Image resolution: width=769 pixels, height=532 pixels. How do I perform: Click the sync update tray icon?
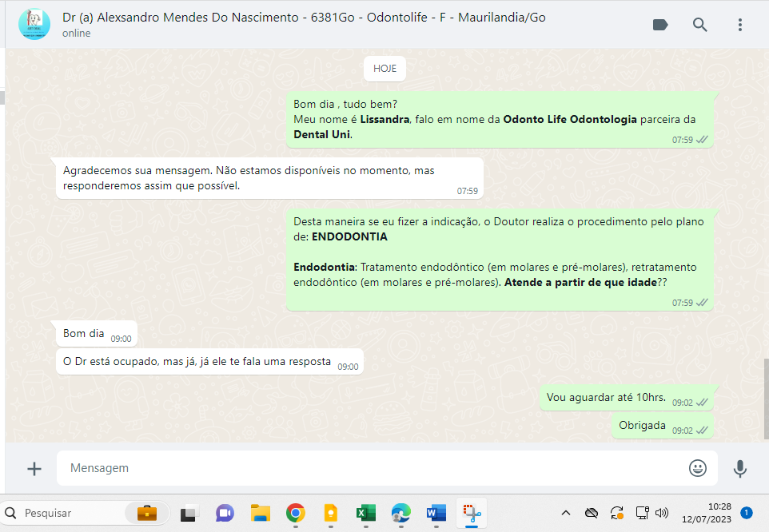pos(617,513)
